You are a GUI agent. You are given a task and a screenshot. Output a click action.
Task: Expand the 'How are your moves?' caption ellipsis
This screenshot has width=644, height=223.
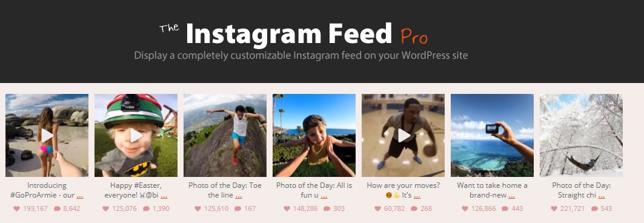click(x=417, y=196)
